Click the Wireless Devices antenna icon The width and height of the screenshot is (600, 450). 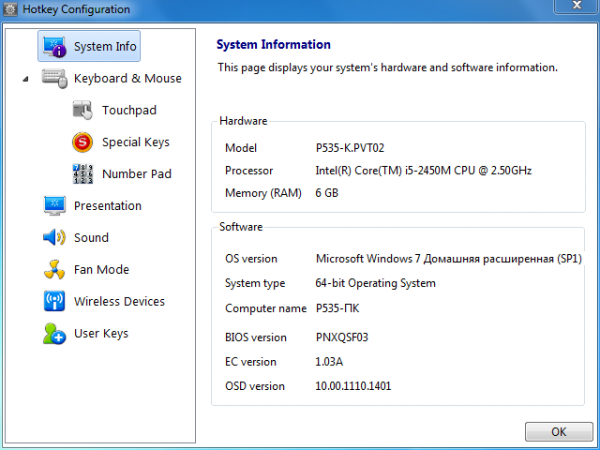(54, 301)
